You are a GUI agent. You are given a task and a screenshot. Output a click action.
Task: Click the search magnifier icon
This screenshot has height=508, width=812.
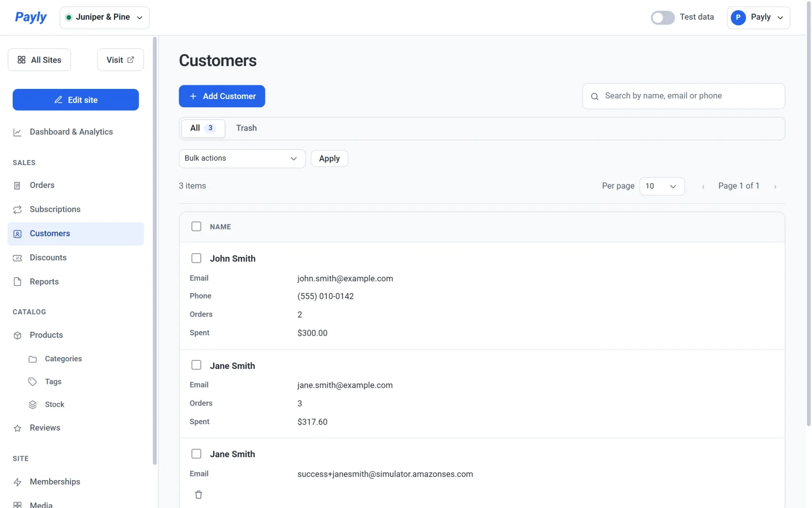tap(595, 97)
